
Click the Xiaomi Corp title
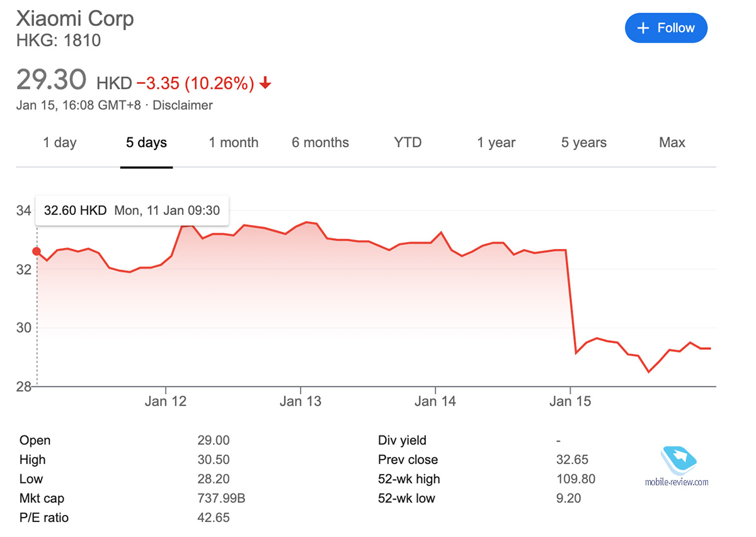[75, 18]
